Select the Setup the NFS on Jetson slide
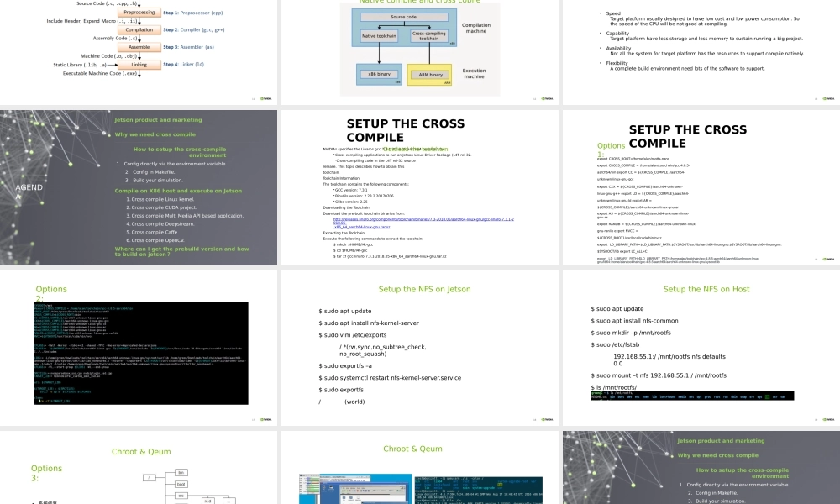 point(419,348)
